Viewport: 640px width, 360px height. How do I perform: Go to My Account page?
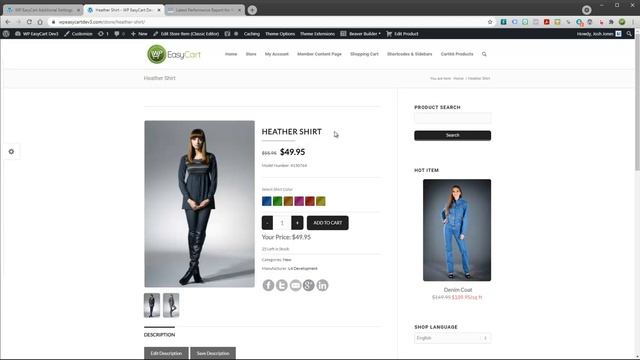point(277,54)
